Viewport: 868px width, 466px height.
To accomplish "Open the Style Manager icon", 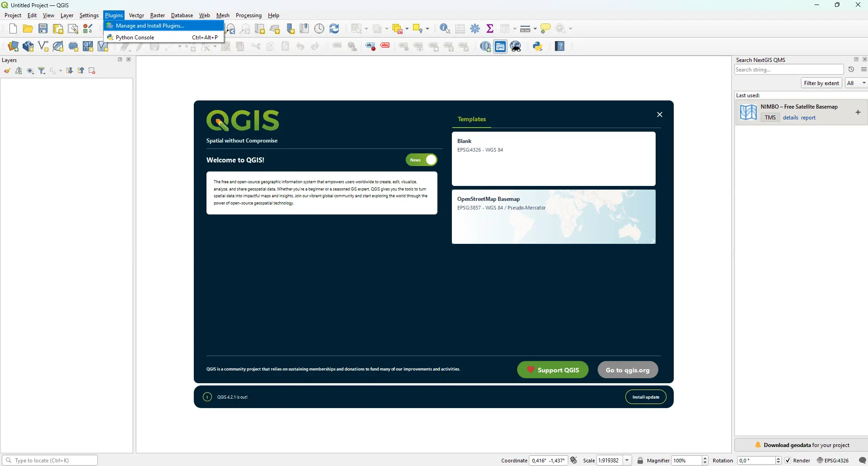I will pos(88,29).
